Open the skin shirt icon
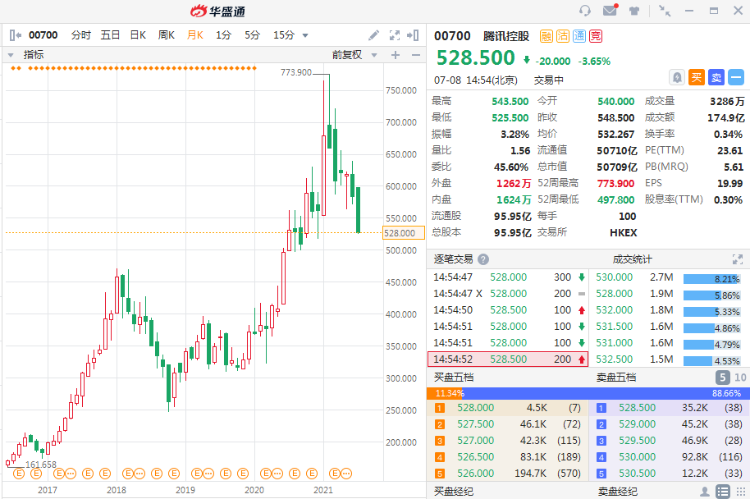750x499 pixels. pos(634,11)
